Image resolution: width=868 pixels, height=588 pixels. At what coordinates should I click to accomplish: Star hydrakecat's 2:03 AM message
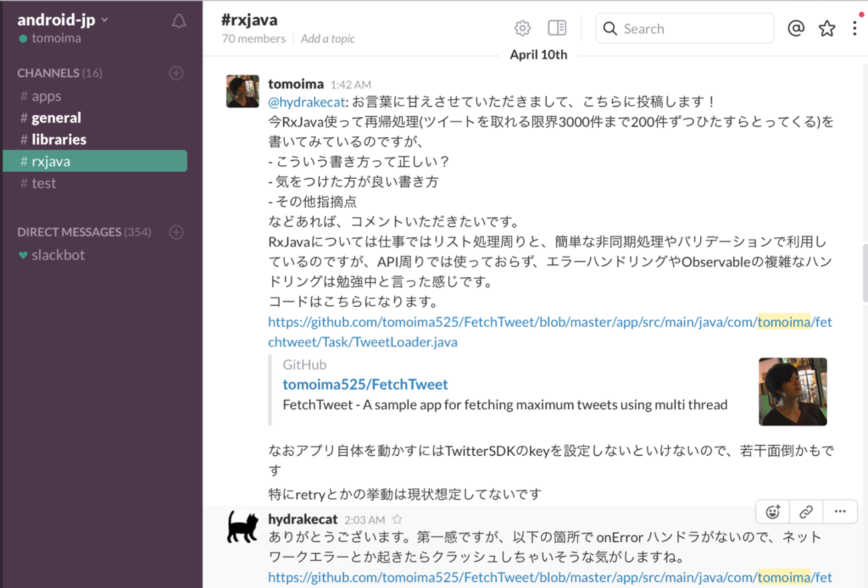pos(397,519)
